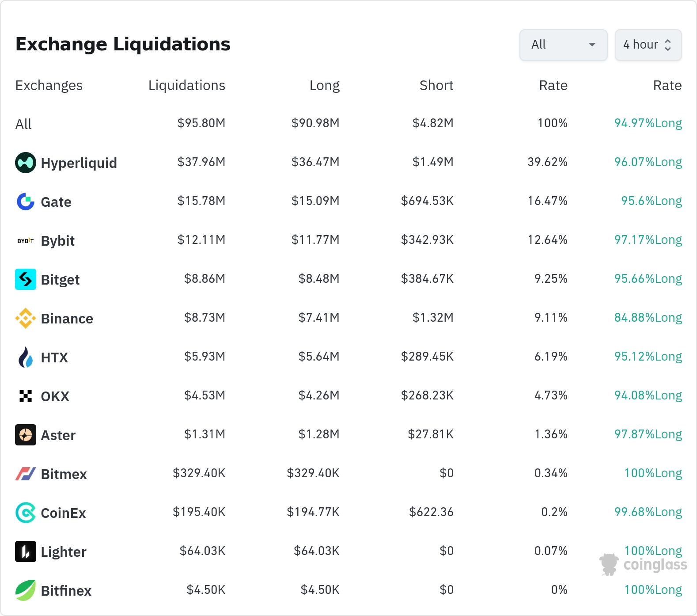Click the CoinEx logo icon
This screenshot has height=616, width=697.
point(26,513)
